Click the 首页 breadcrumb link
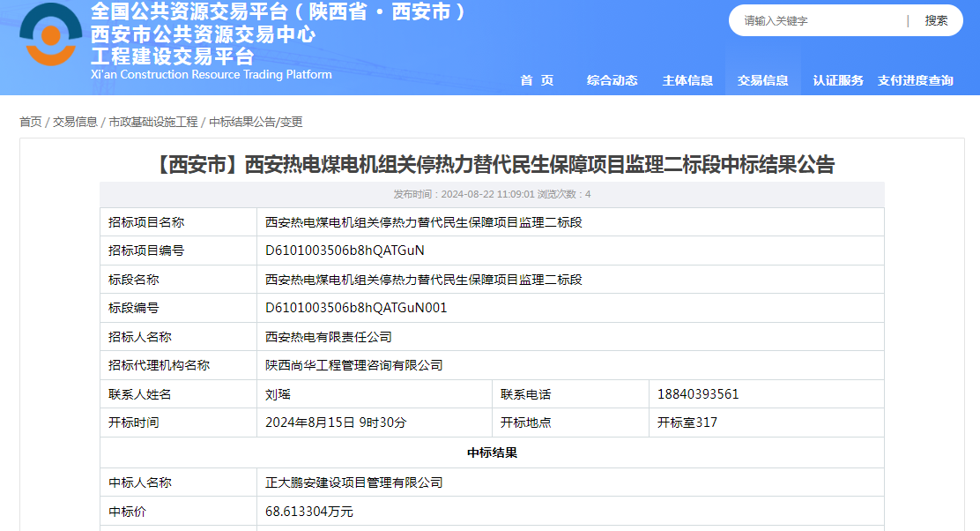 point(31,122)
